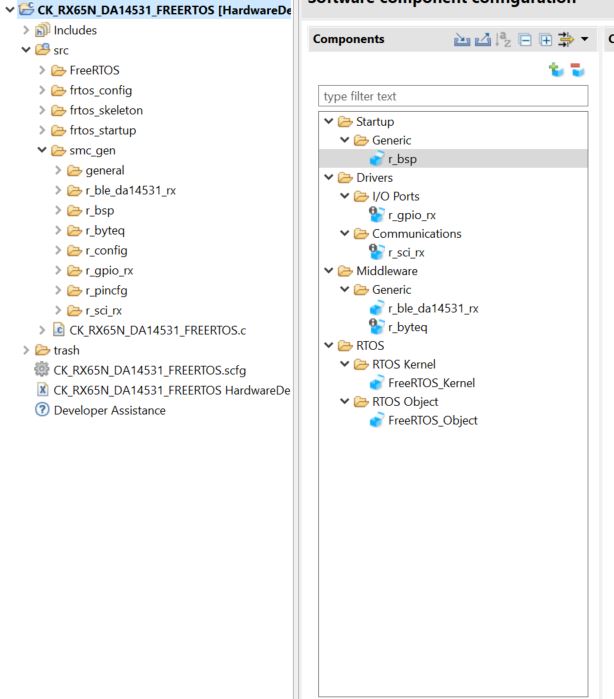
Task: Click the alphabetical sort icon
Action: coord(503,40)
